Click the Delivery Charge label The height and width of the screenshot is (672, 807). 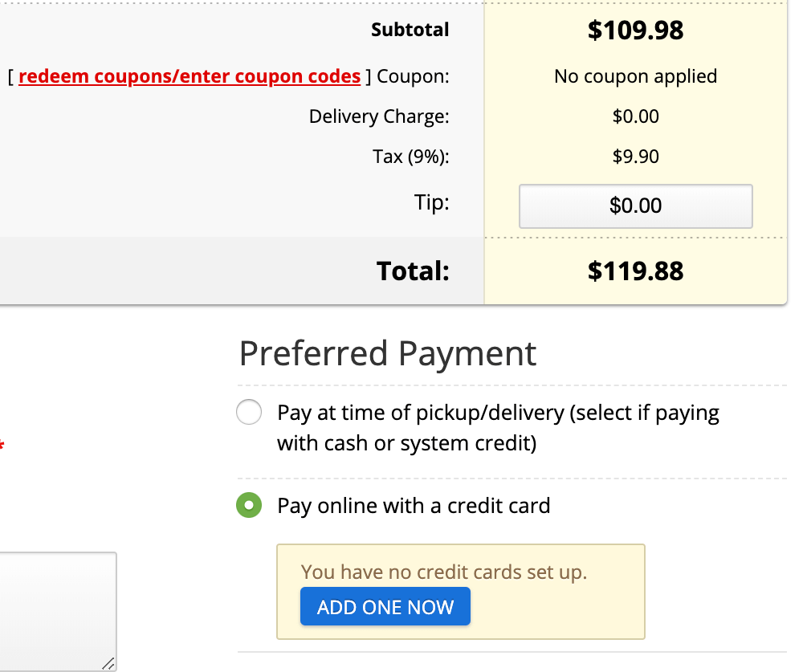click(x=379, y=116)
